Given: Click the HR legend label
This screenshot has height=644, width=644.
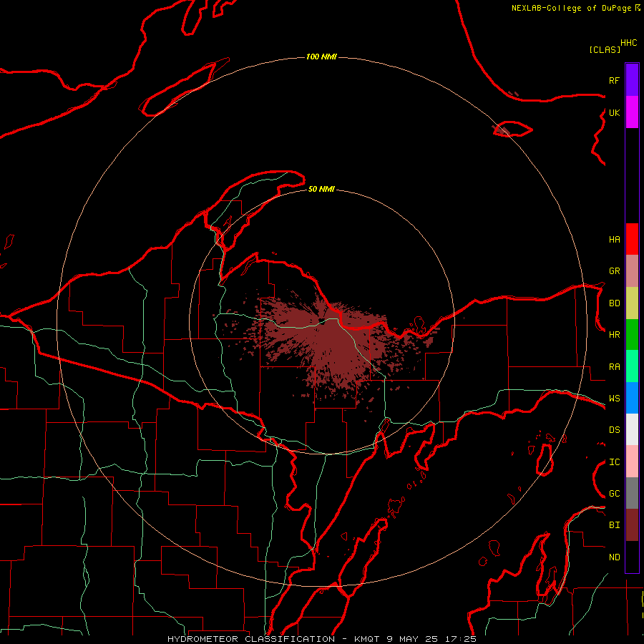Looking at the screenshot, I should [x=615, y=335].
